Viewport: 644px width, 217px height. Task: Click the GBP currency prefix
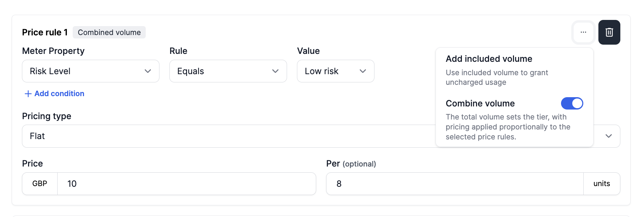point(40,184)
